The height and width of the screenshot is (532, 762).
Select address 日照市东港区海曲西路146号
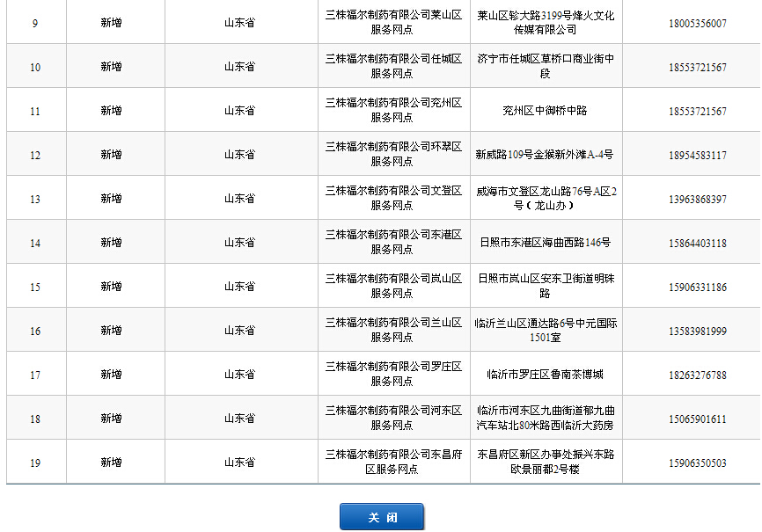(546, 242)
